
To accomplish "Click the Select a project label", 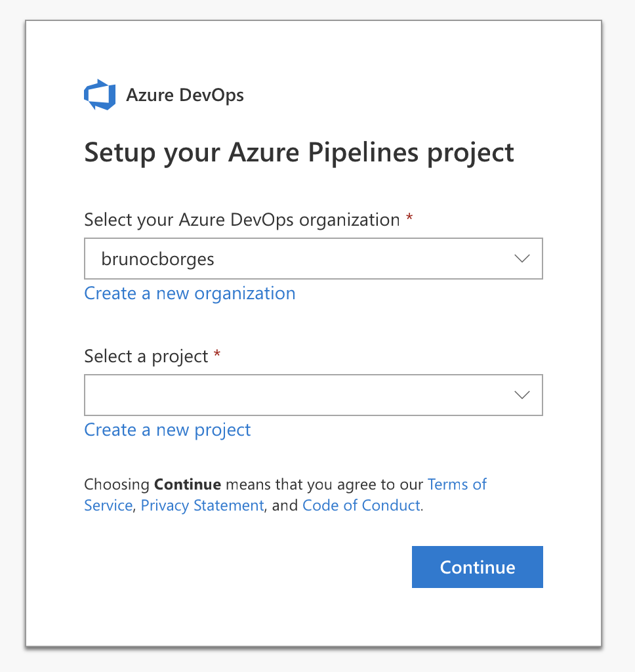I will (x=146, y=356).
